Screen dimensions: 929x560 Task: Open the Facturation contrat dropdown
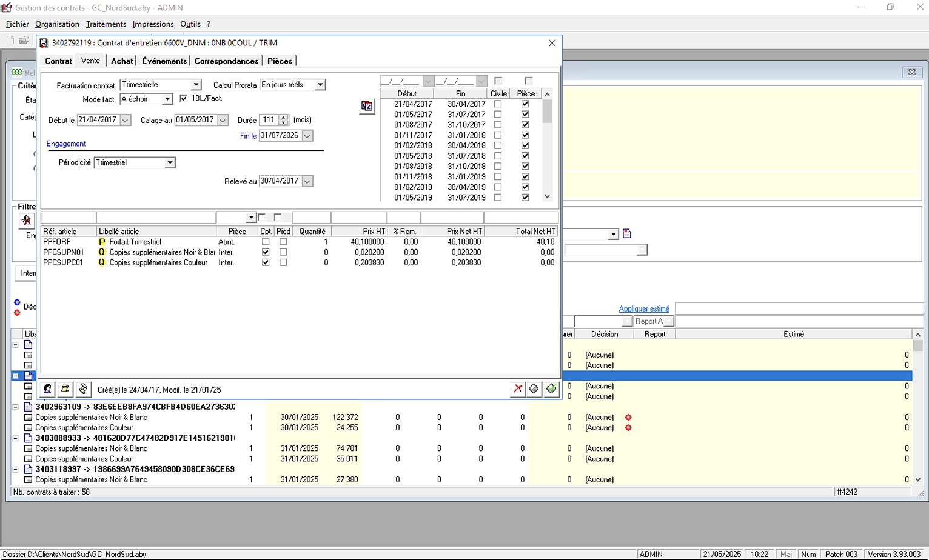click(x=196, y=85)
